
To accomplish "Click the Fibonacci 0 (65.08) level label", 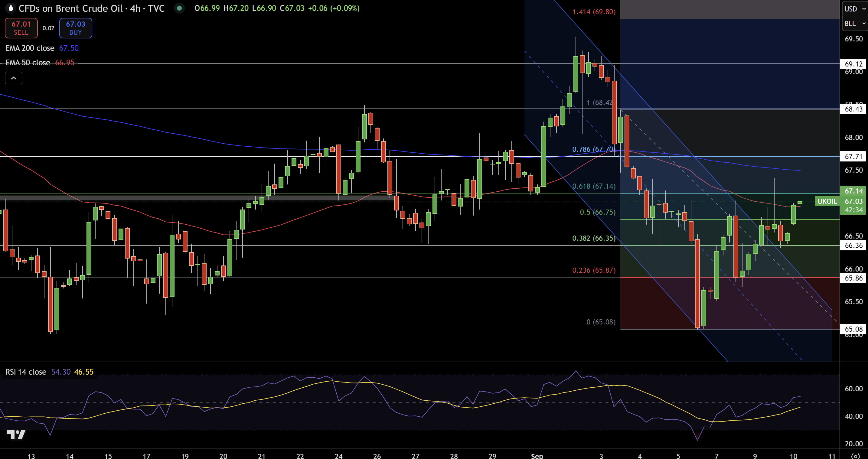I will click(x=601, y=322).
